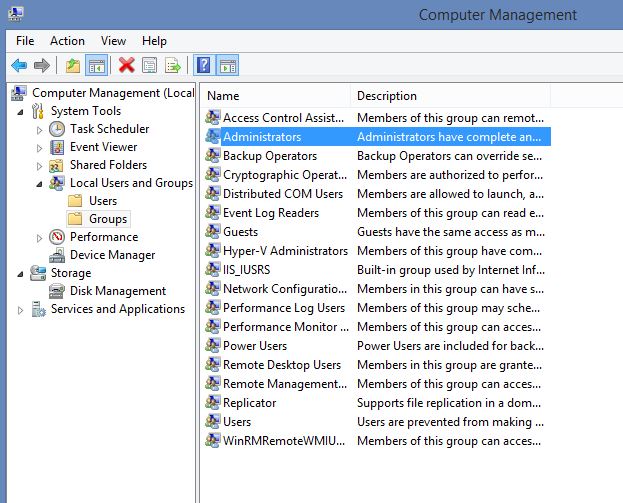
Task: Collapse the System Tools tree node
Action: 20,112
